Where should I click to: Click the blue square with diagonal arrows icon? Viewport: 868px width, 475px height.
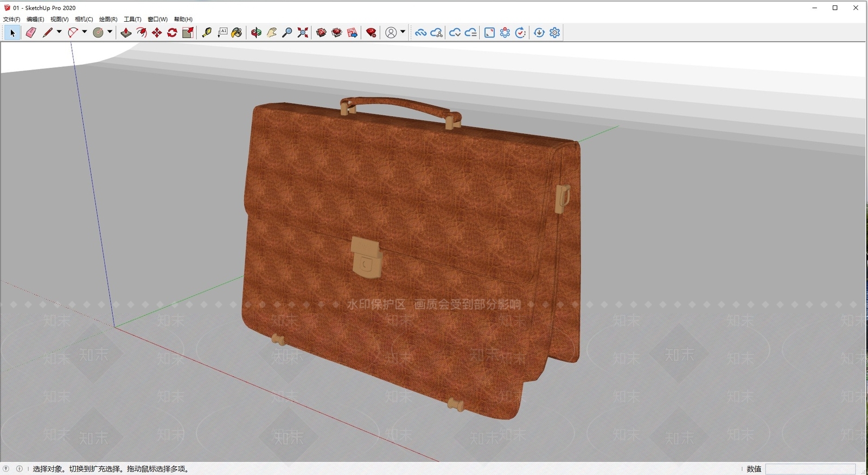[x=489, y=33]
